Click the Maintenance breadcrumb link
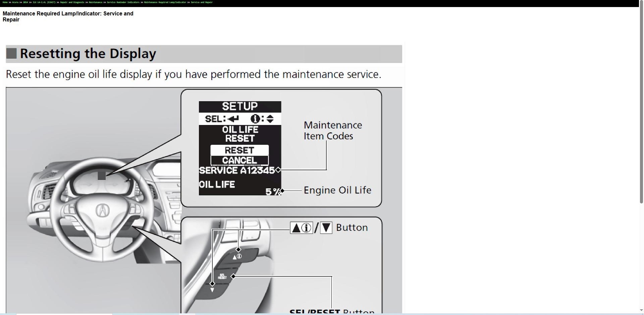This screenshot has width=644, height=315. tap(96, 2)
